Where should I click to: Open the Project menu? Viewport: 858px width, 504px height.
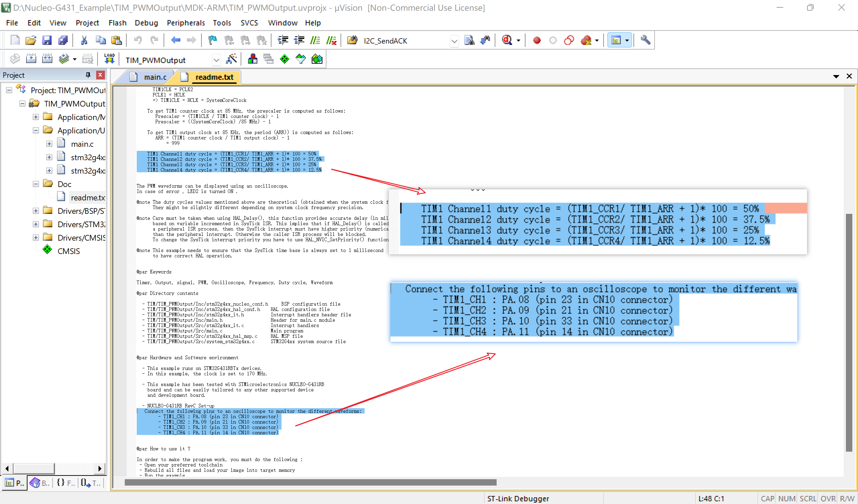[x=87, y=23]
